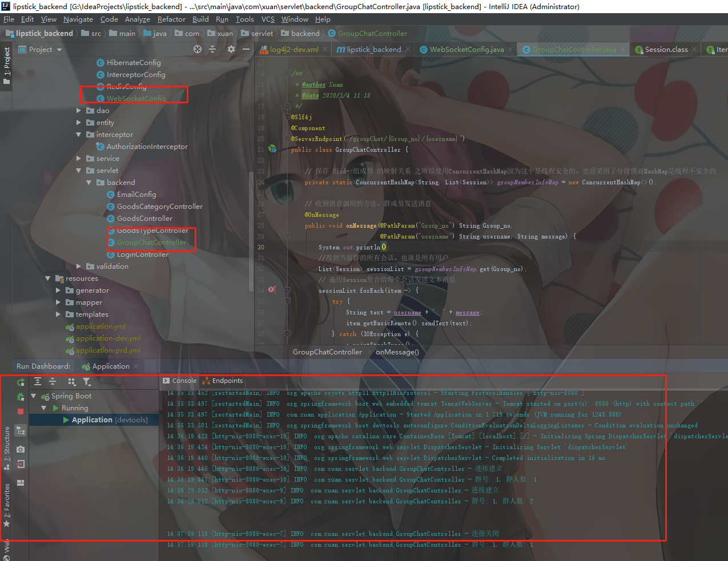The width and height of the screenshot is (728, 561).
Task: Click the green Debug bug icon in Run Dashboard
Action: point(21,397)
